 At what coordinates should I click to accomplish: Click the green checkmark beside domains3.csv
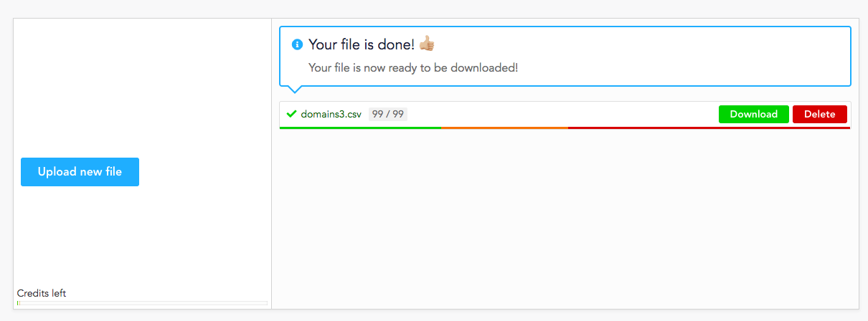pyautogui.click(x=291, y=114)
